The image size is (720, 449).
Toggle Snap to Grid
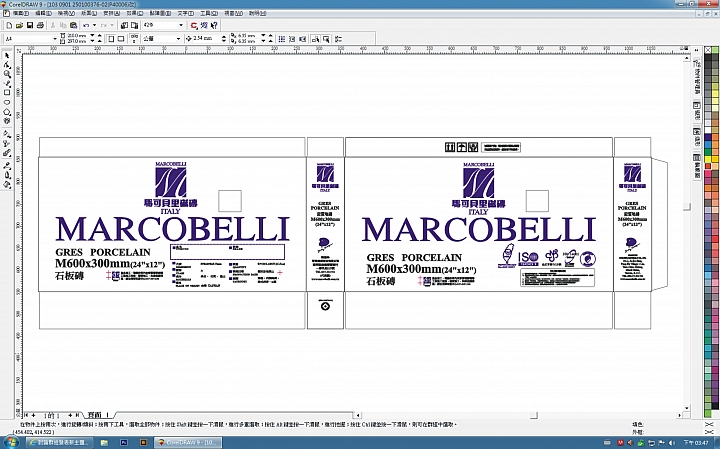click(282, 39)
